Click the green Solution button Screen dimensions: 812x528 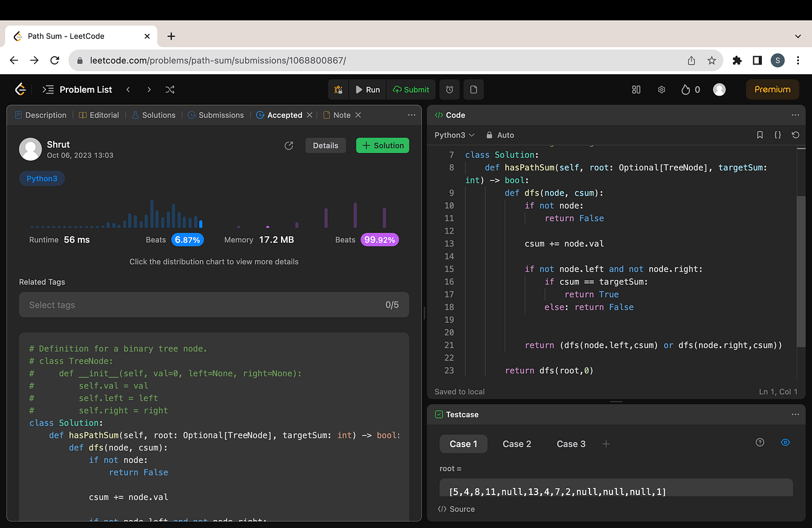(x=382, y=145)
